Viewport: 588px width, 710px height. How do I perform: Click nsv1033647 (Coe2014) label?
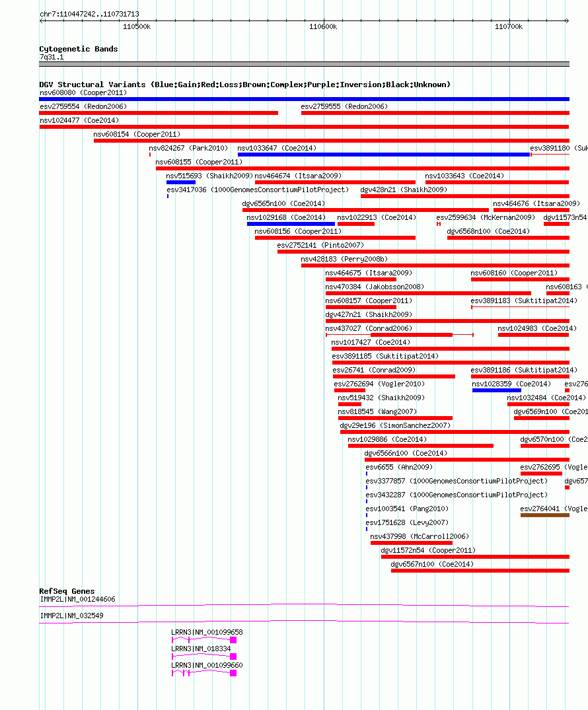point(277,148)
